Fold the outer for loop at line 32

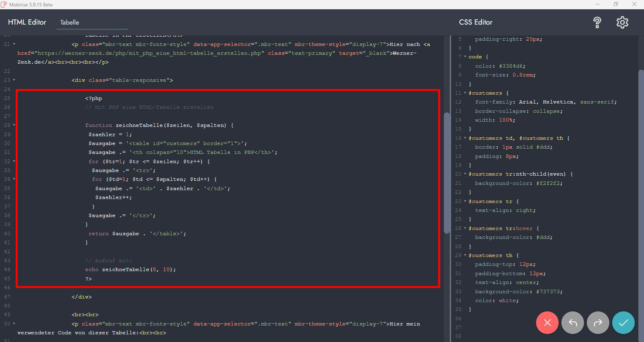click(14, 162)
